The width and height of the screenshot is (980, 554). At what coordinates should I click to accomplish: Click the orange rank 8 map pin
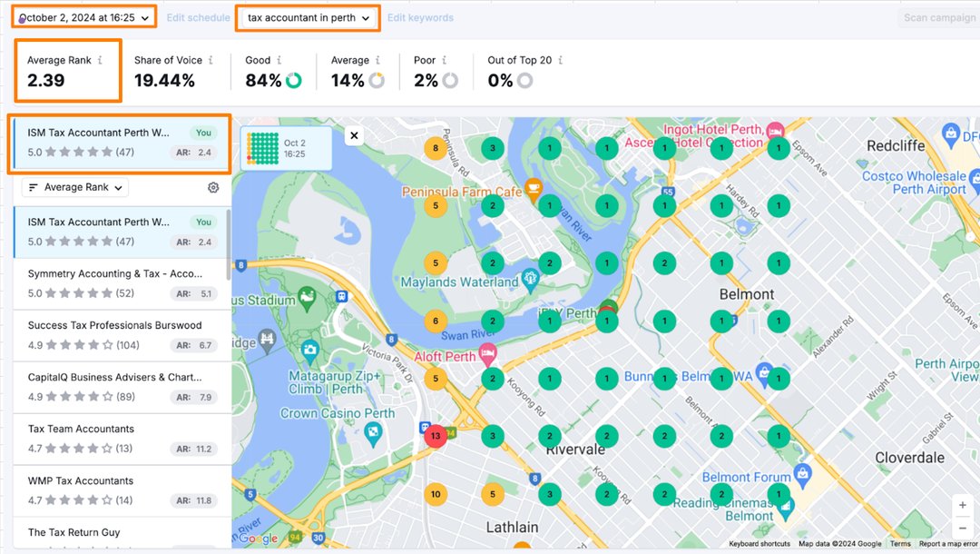click(436, 148)
